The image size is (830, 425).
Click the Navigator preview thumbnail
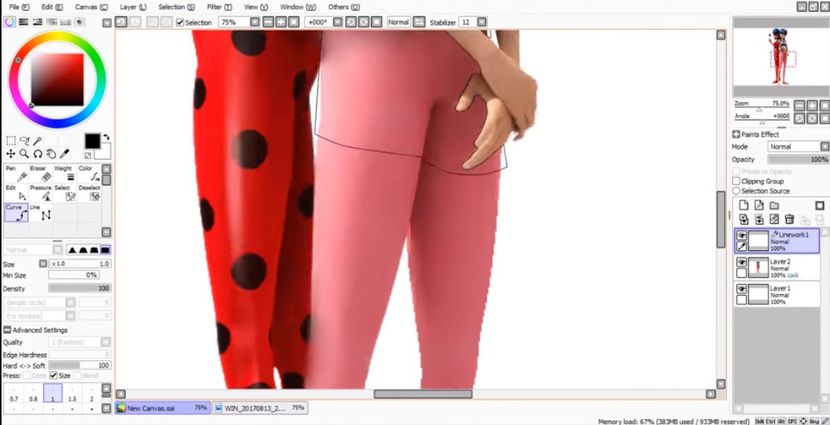781,57
